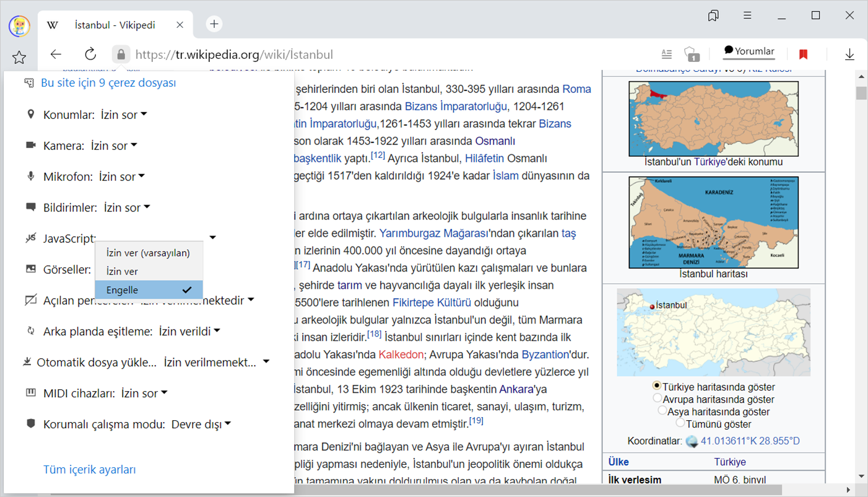Expand the Konumlar permission dropdown
Screen dimensions: 868x497
tap(124, 115)
